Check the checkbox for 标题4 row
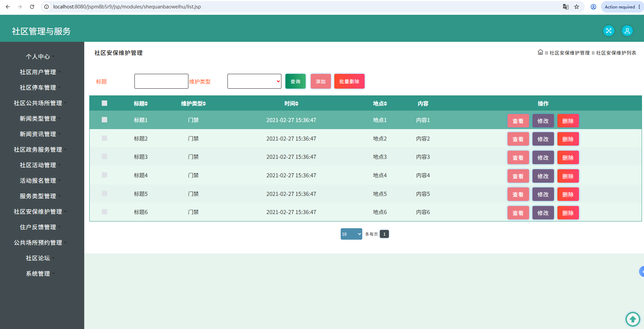Image resolution: width=644 pixels, height=329 pixels. tap(104, 175)
